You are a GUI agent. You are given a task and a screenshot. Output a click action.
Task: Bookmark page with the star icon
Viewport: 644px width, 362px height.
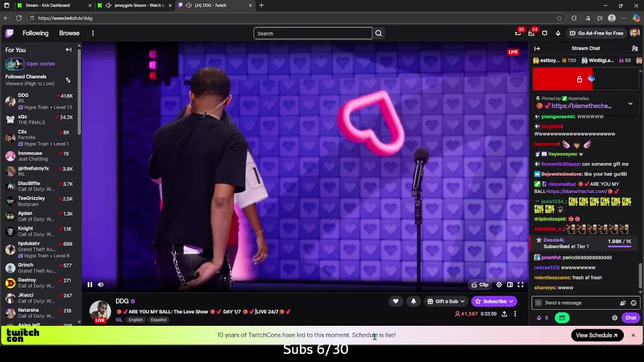pyautogui.click(x=559, y=18)
